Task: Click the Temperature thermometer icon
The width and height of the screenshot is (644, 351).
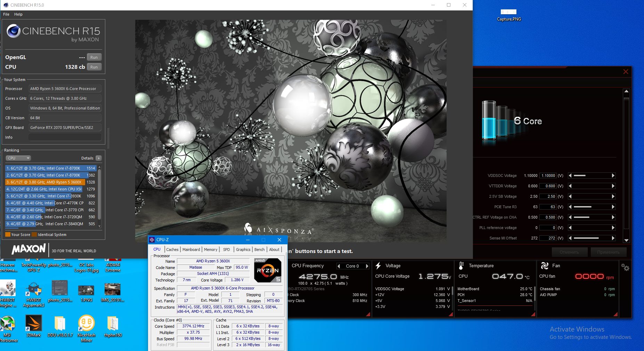Action: pos(461,266)
